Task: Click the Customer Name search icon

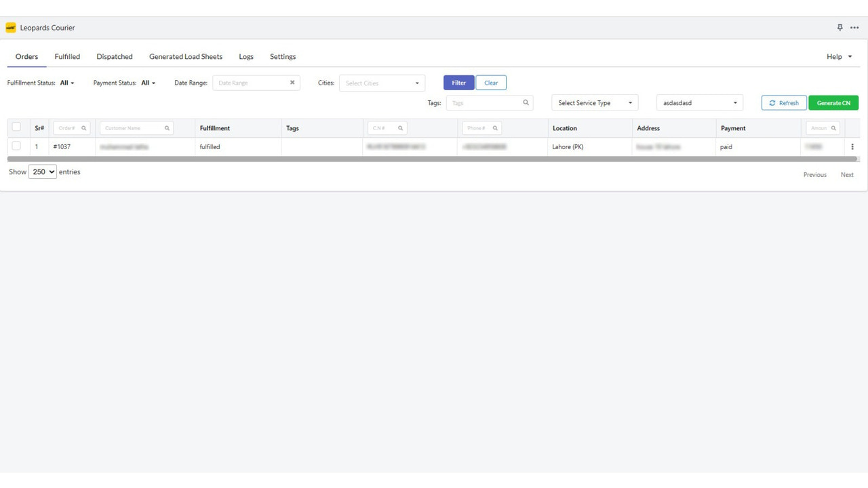Action: (x=167, y=127)
